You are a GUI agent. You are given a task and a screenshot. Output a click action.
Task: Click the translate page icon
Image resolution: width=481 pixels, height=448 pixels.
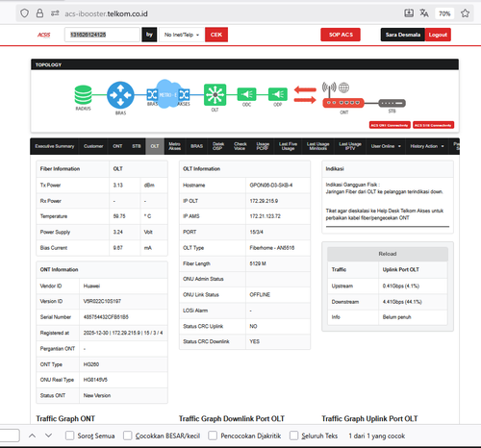point(424,13)
